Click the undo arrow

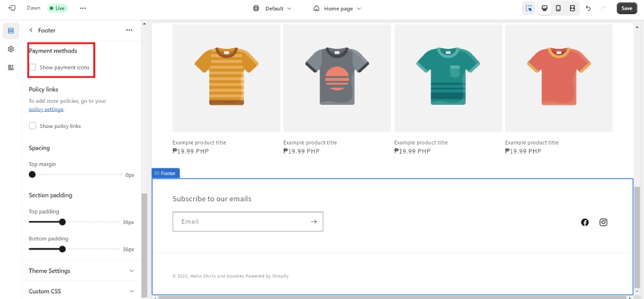588,8
